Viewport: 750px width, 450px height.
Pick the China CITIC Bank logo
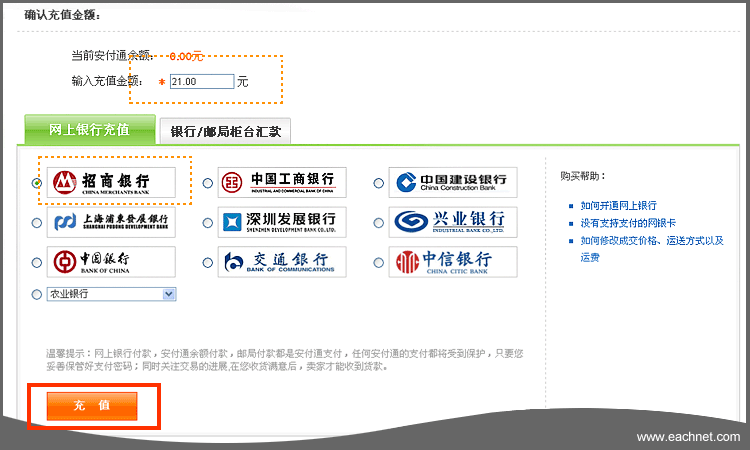tap(452, 262)
